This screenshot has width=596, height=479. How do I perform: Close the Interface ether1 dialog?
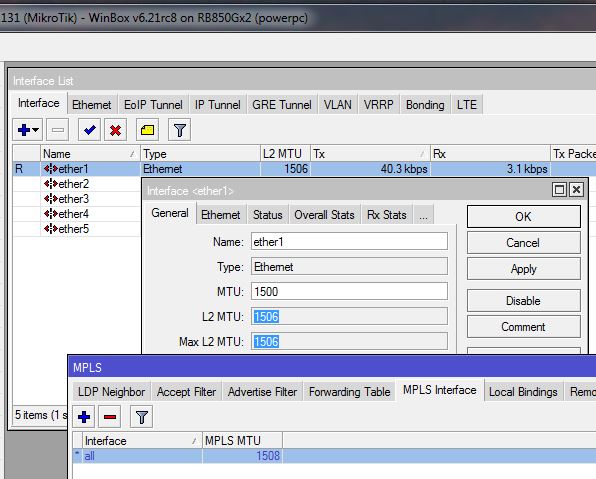coord(576,189)
